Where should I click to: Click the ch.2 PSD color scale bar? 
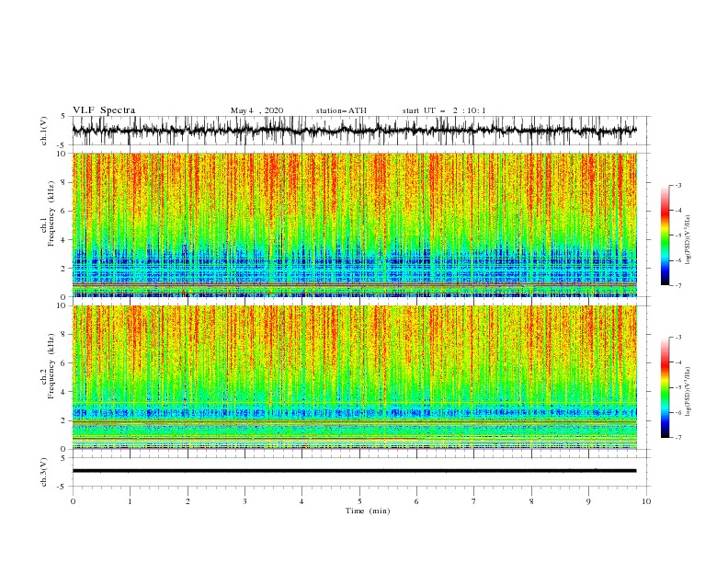coord(665,387)
